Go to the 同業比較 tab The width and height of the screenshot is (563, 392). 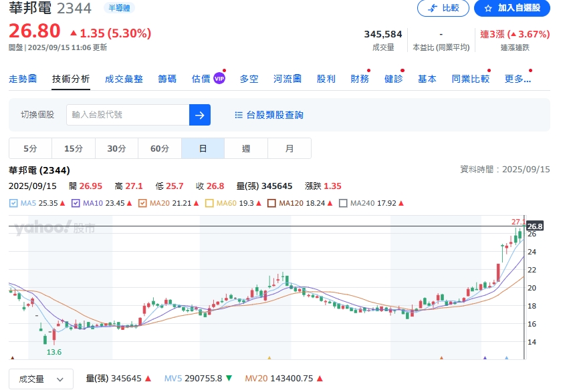point(470,79)
